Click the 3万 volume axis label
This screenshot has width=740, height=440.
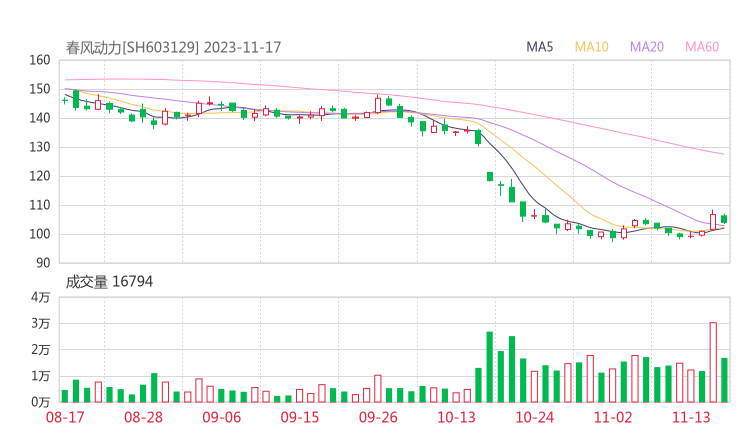tap(41, 323)
